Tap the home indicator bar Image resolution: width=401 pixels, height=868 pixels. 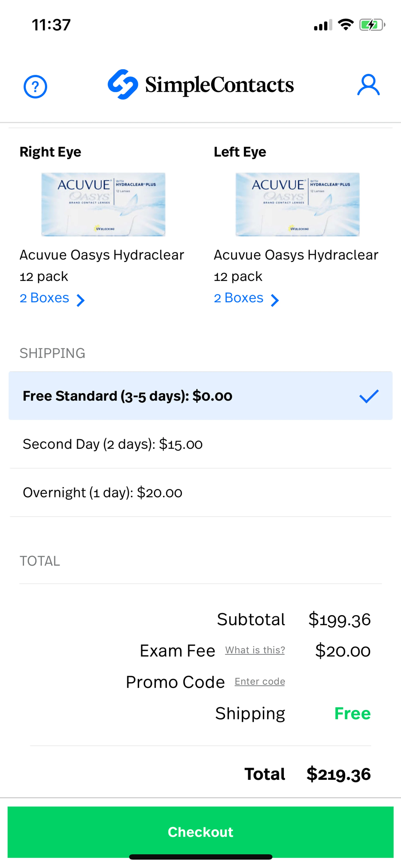coord(200,857)
